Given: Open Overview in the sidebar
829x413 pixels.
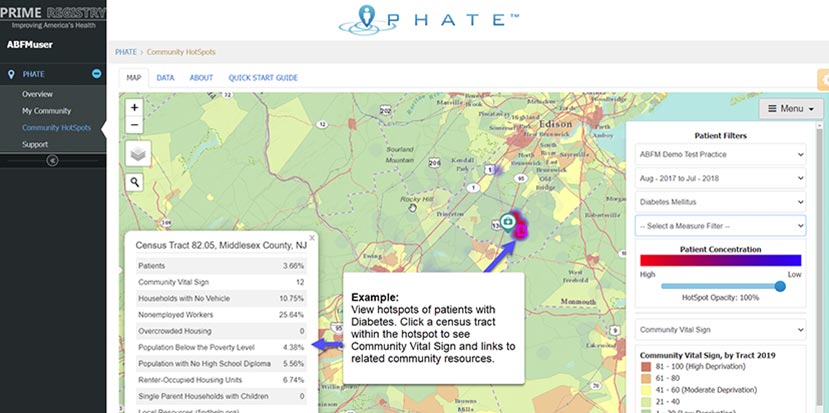Looking at the screenshot, I should [38, 94].
